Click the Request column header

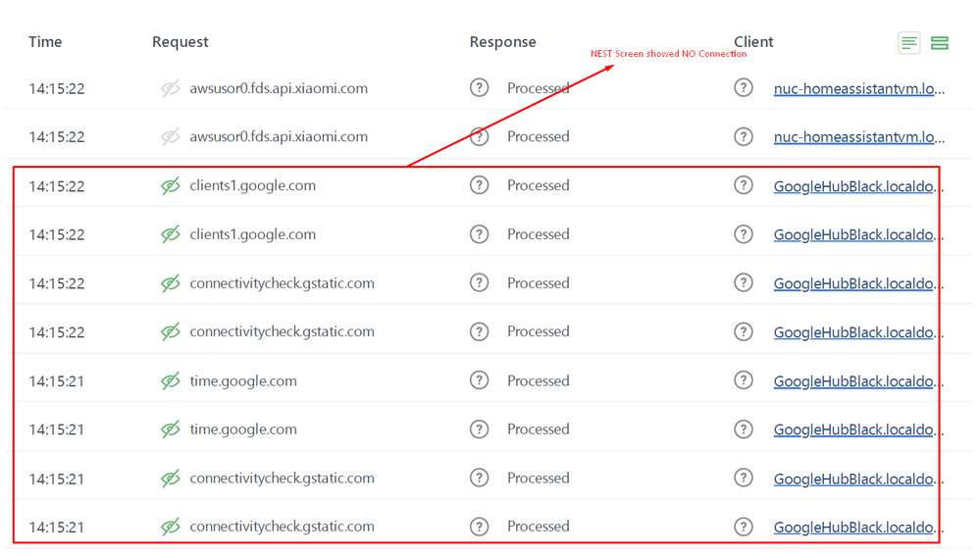coord(181,42)
